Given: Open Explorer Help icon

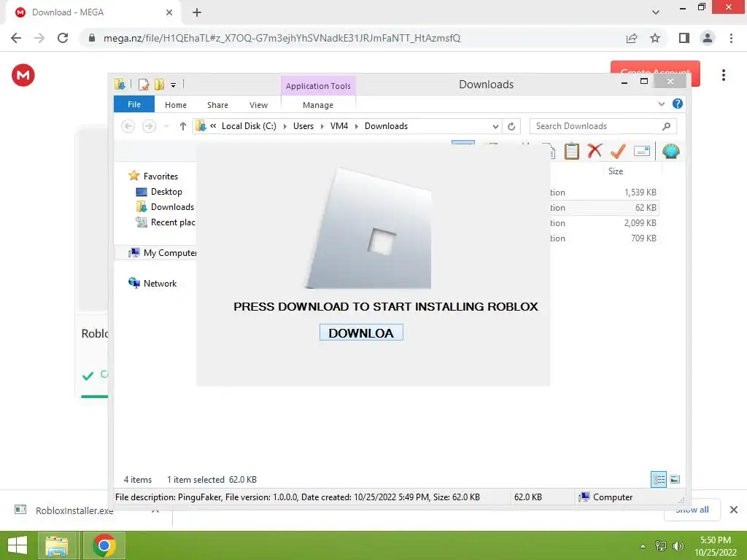Looking at the screenshot, I should [x=678, y=104].
